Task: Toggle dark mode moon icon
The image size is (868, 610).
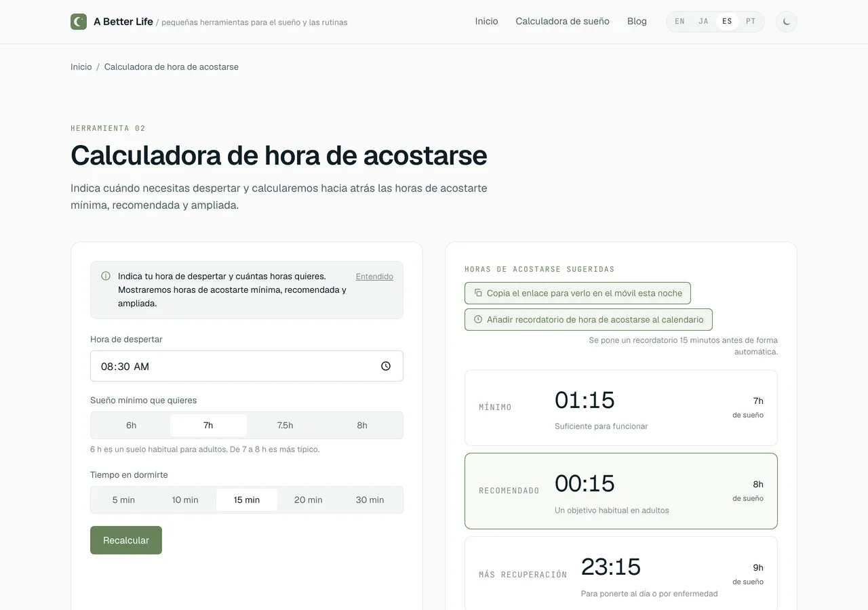Action: pos(787,22)
